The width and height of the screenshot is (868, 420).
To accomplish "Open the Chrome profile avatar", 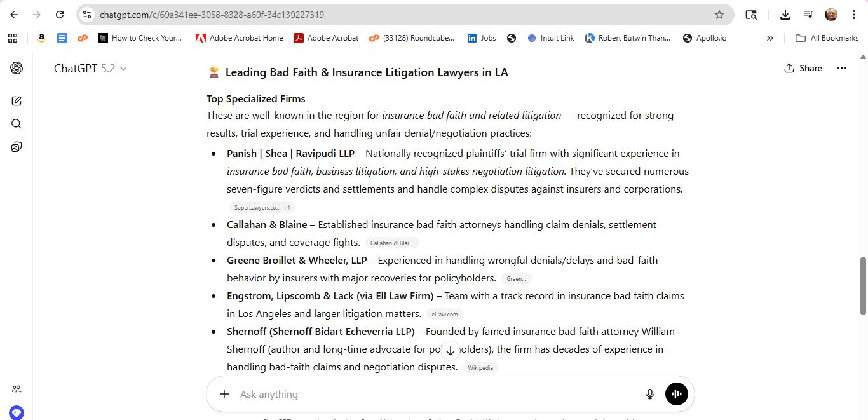I will tap(831, 15).
